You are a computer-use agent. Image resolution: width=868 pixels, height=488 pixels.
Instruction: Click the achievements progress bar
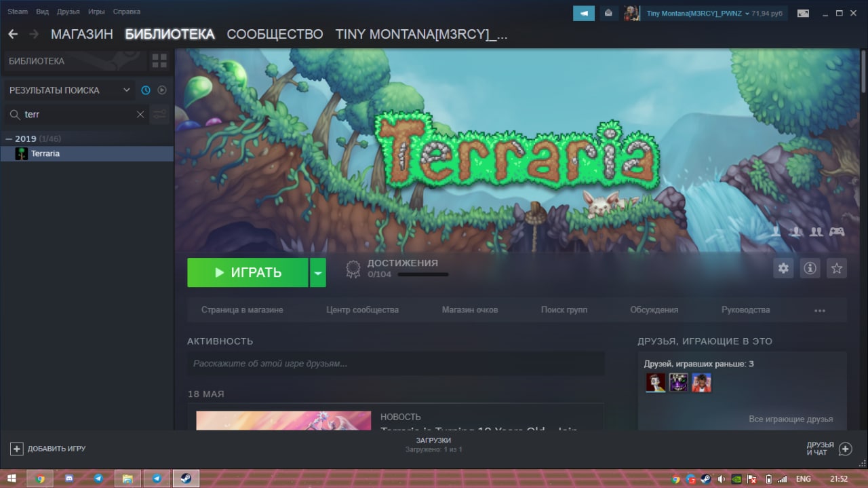[423, 275]
